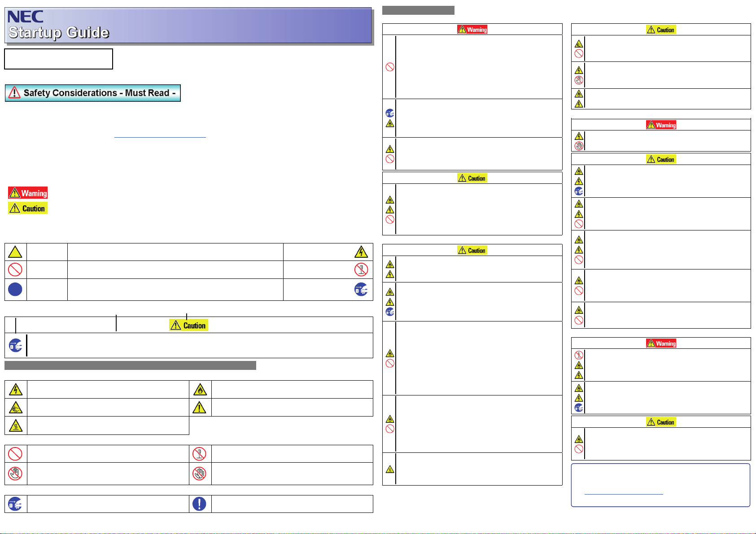The width and height of the screenshot is (756, 534).
Task: Select the large fire hazard triangle icon
Action: [x=200, y=389]
